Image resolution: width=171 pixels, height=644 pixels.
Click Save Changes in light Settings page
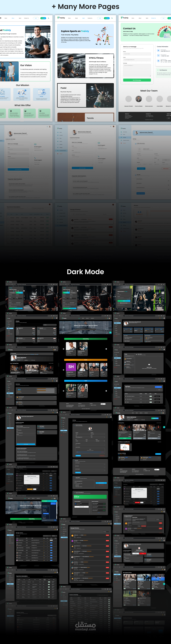point(141,169)
